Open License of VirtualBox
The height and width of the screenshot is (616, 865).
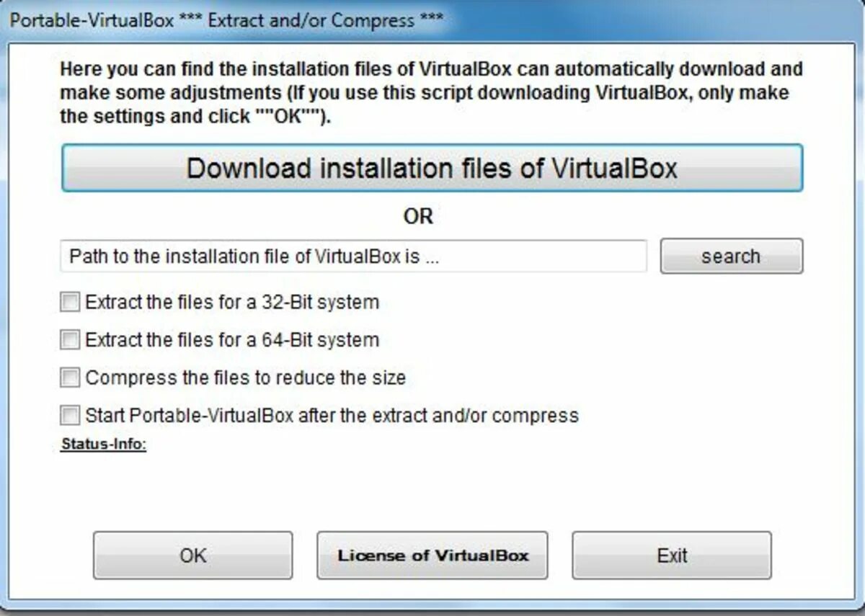coord(432,555)
